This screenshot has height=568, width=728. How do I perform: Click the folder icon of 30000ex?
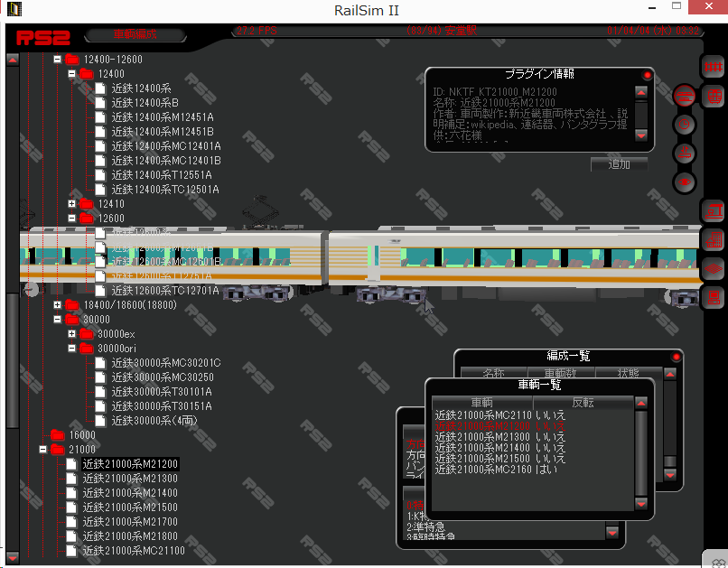pos(87,333)
